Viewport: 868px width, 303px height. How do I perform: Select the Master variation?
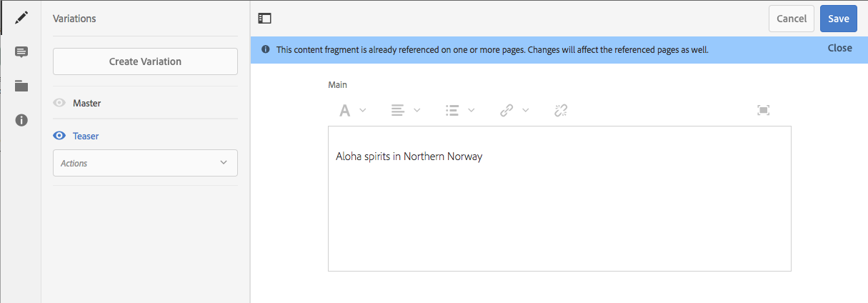(87, 103)
